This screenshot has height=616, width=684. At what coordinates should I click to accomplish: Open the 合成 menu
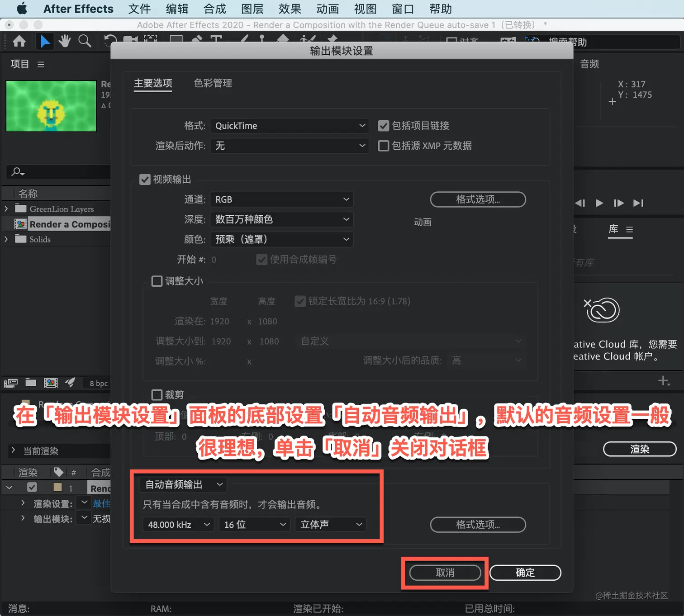click(215, 9)
